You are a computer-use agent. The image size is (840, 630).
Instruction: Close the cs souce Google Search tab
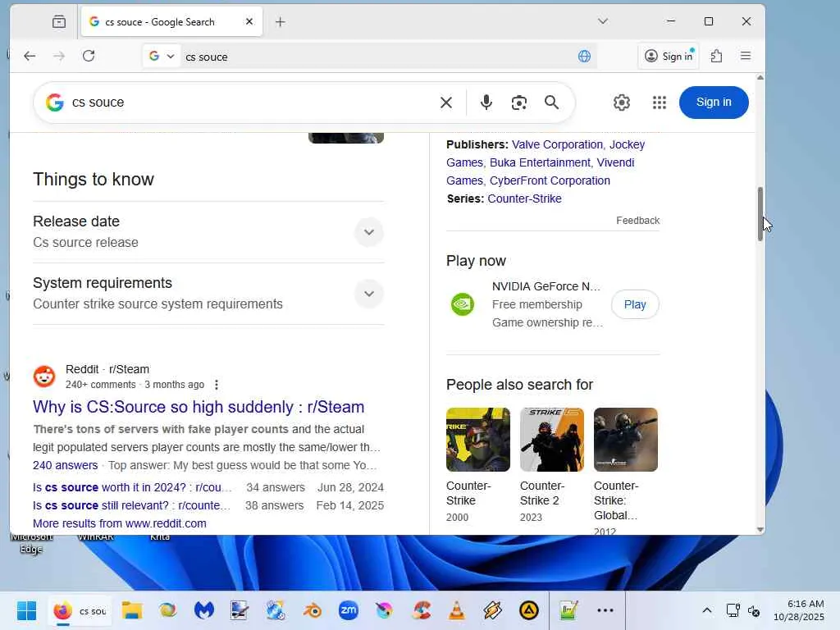pyautogui.click(x=249, y=22)
